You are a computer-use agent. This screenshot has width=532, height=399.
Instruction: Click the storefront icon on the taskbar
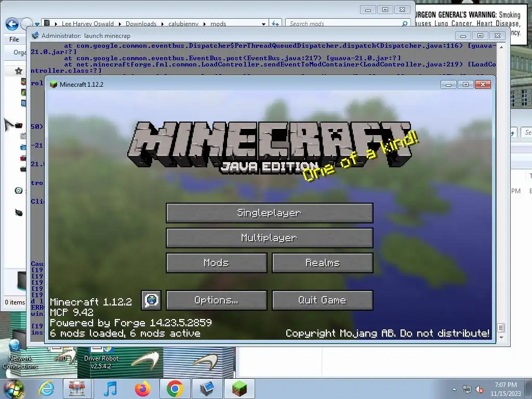coord(77,389)
